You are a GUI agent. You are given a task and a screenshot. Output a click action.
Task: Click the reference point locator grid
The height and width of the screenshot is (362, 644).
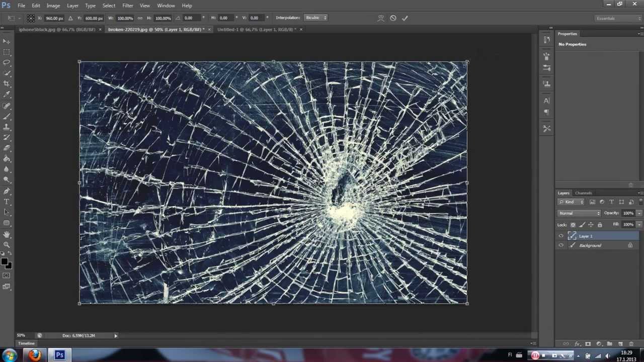pyautogui.click(x=31, y=18)
